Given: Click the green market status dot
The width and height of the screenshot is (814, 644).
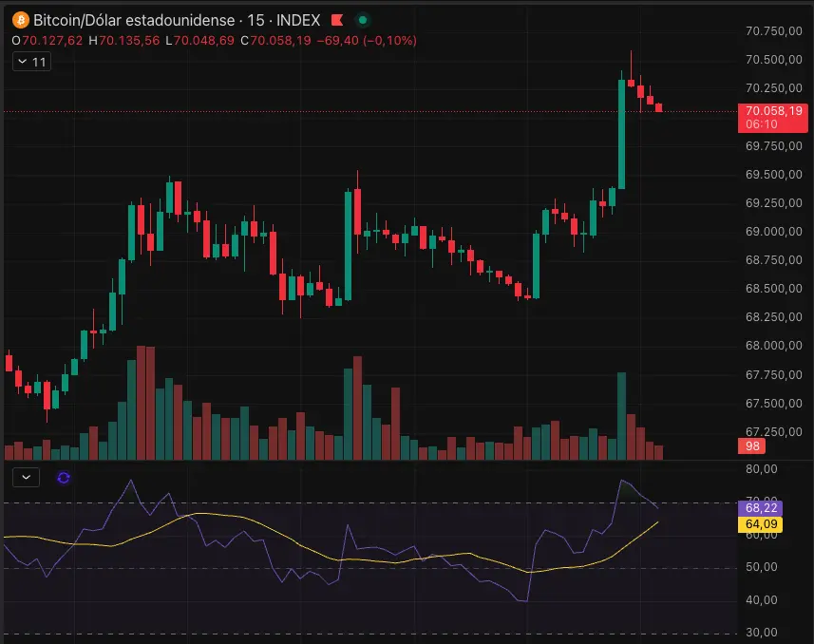Looking at the screenshot, I should pyautogui.click(x=363, y=20).
